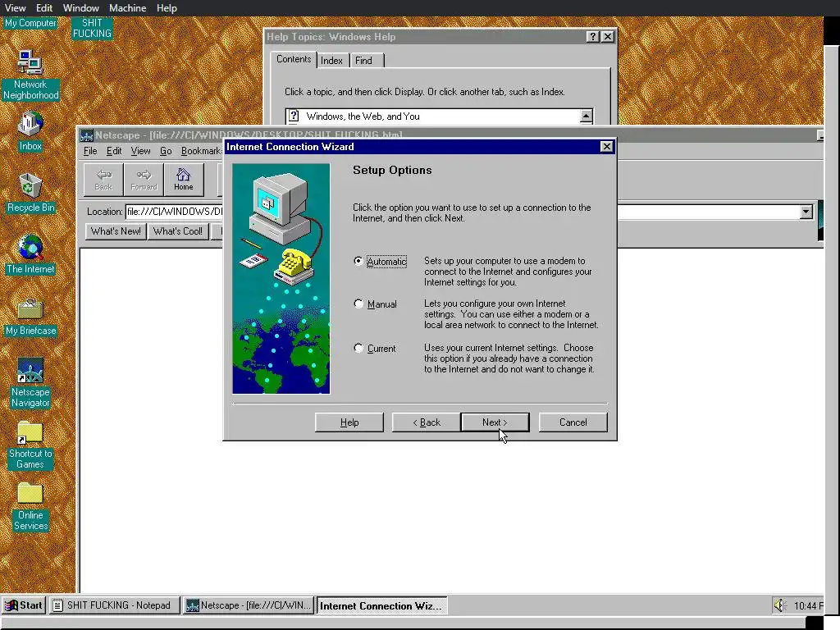Click the Start button on taskbar
Image resolution: width=840 pixels, height=630 pixels.
tap(24, 605)
